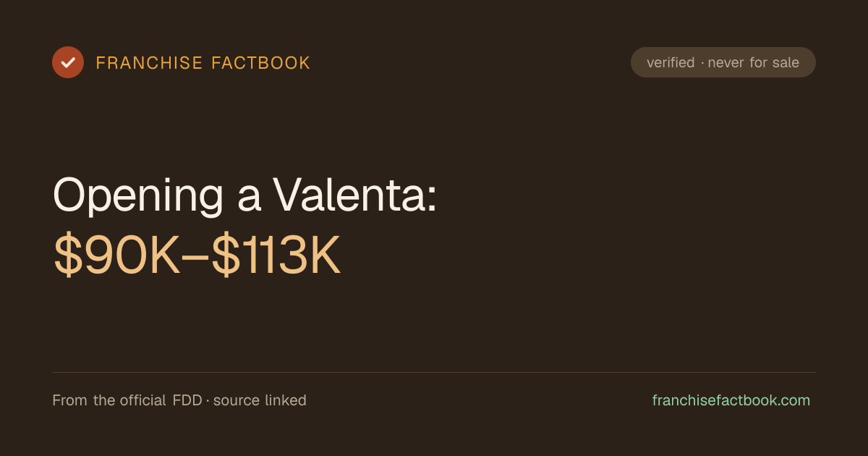This screenshot has width=868, height=456.
Task: Click the horizontal divider line above footer
Action: tap(434, 372)
